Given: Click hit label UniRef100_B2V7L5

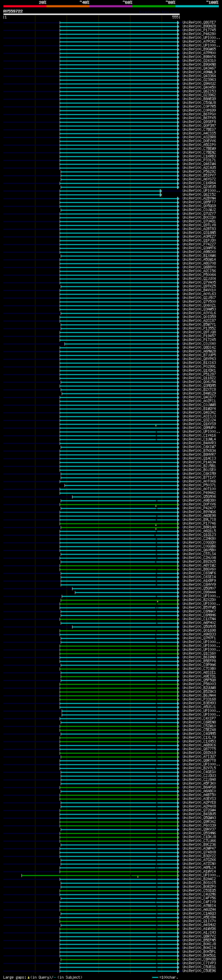Looking at the screenshot, I should [x=199, y=768].
